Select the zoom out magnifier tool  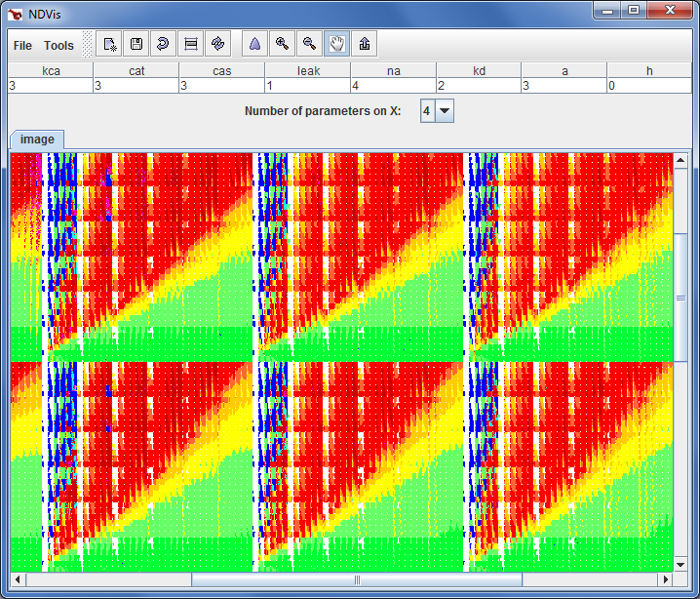[309, 44]
